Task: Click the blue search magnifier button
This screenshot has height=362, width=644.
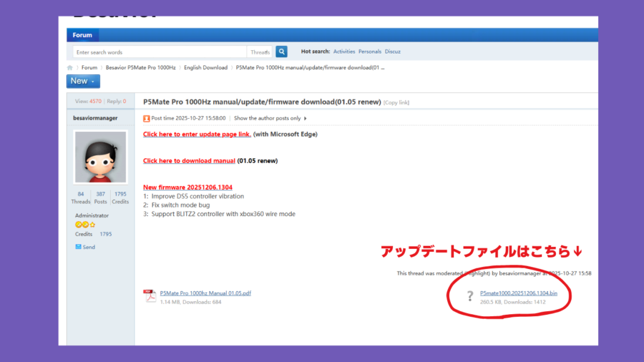Action: [x=281, y=52]
